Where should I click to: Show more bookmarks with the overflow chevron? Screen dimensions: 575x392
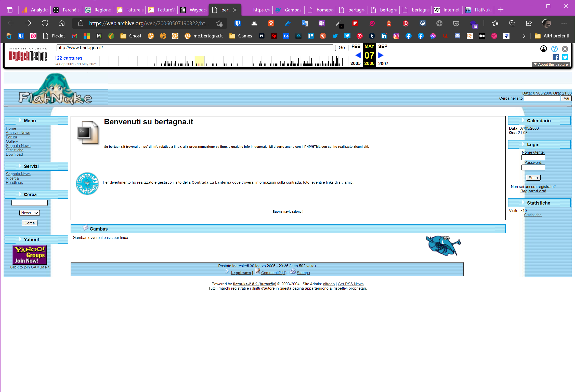(x=524, y=36)
